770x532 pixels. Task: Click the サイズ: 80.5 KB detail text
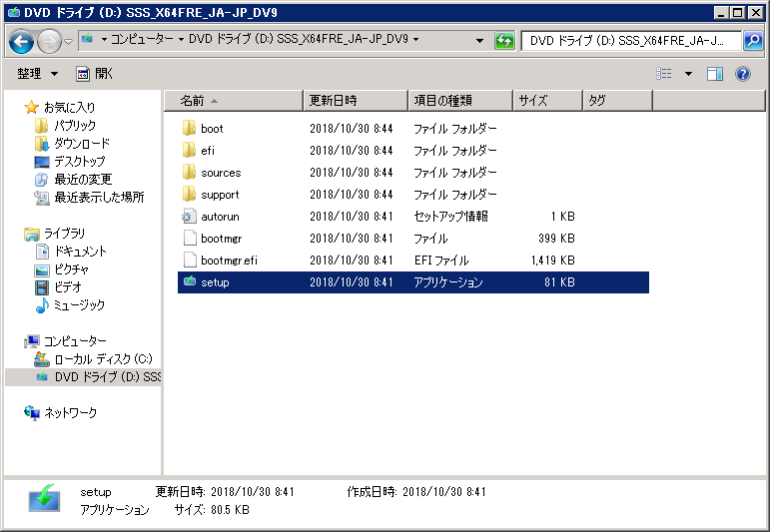212,510
